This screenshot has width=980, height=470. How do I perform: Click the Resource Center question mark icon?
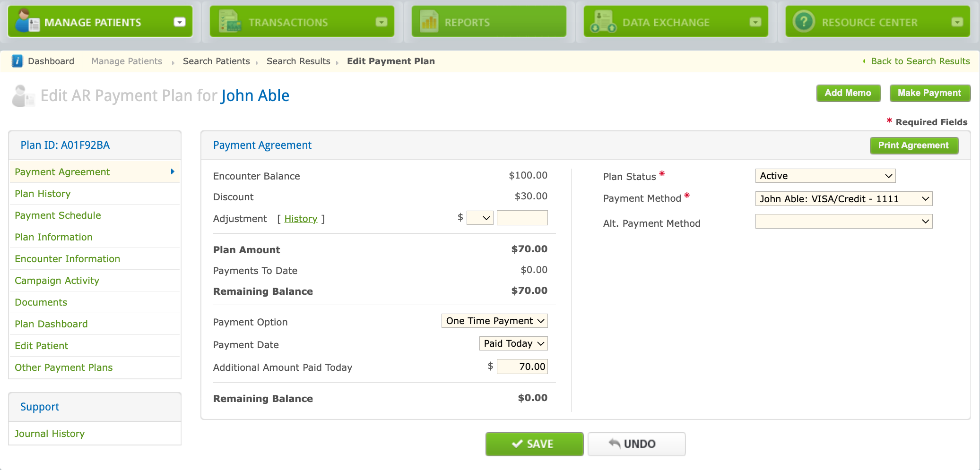(804, 22)
